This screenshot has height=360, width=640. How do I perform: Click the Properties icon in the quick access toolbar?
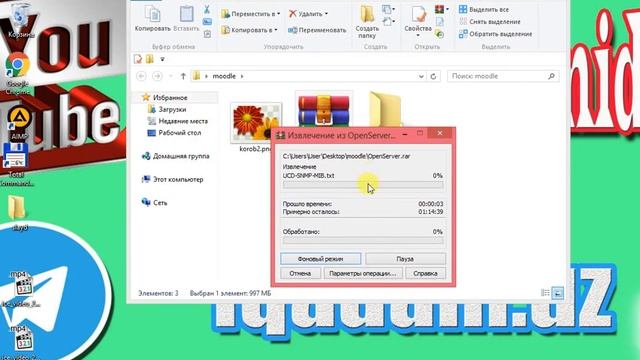point(138,59)
